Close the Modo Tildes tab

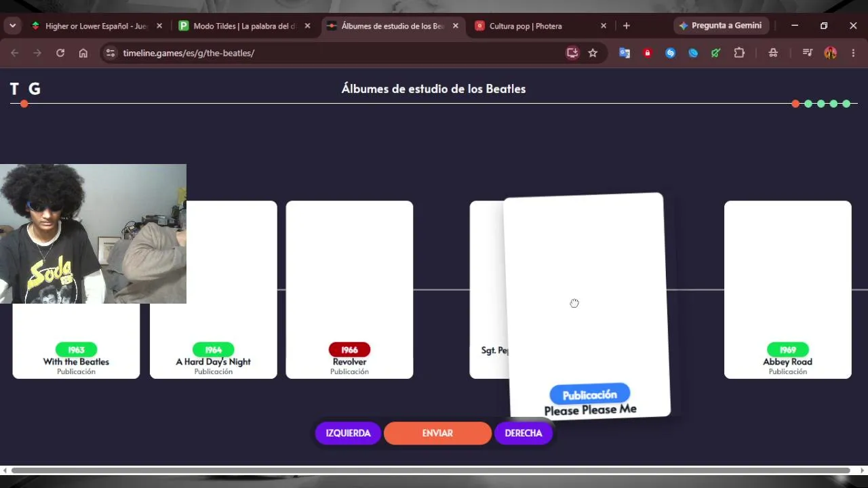click(x=307, y=26)
